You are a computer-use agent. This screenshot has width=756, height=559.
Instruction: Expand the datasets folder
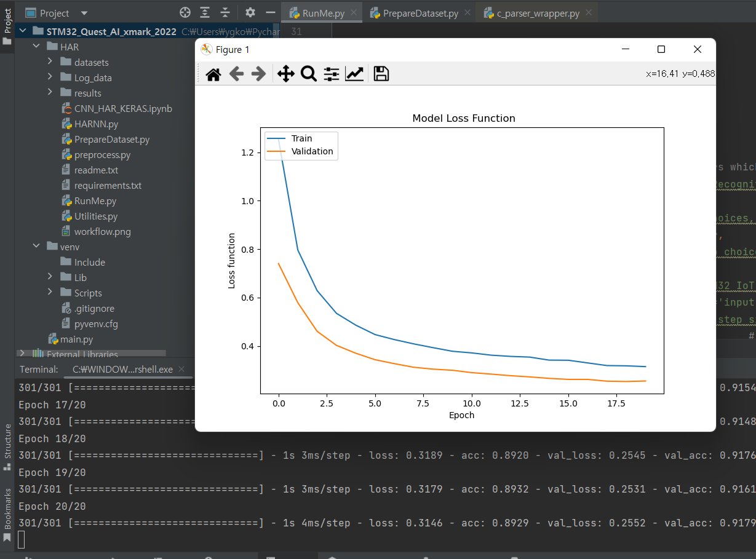[50, 62]
